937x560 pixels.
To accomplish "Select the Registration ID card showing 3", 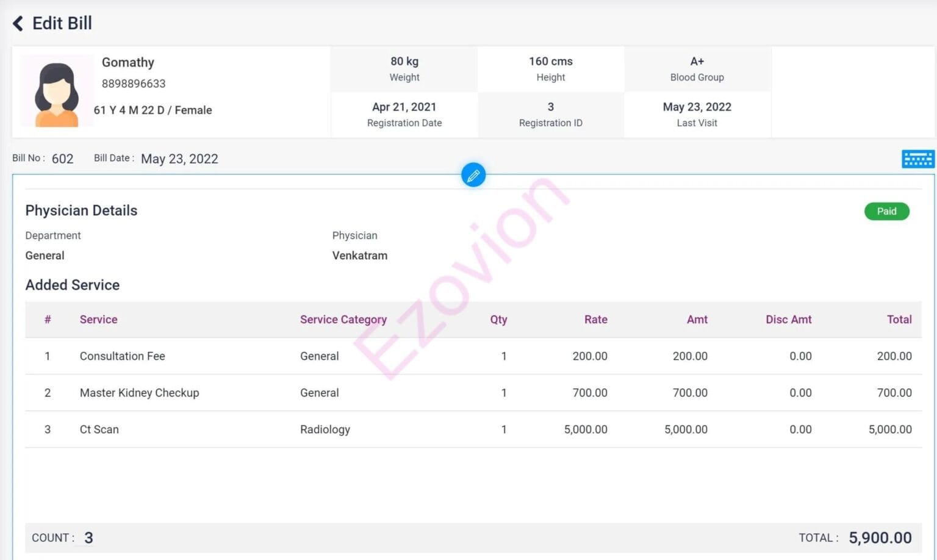I will (x=550, y=114).
